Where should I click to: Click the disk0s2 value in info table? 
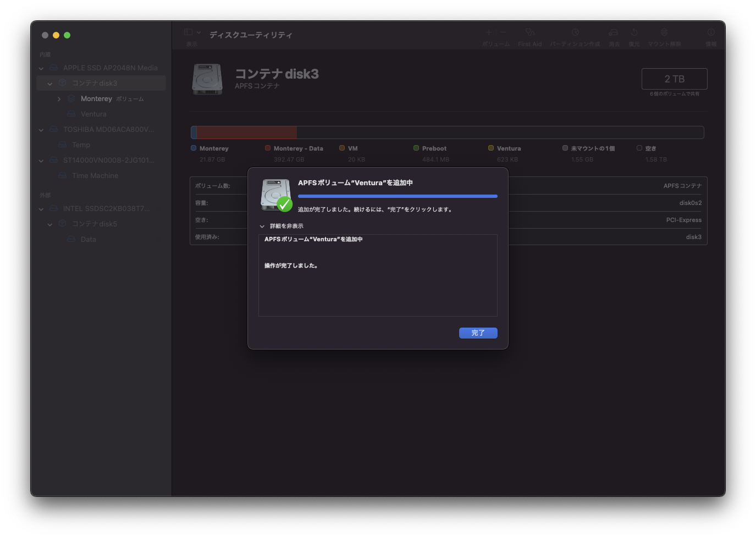691,203
